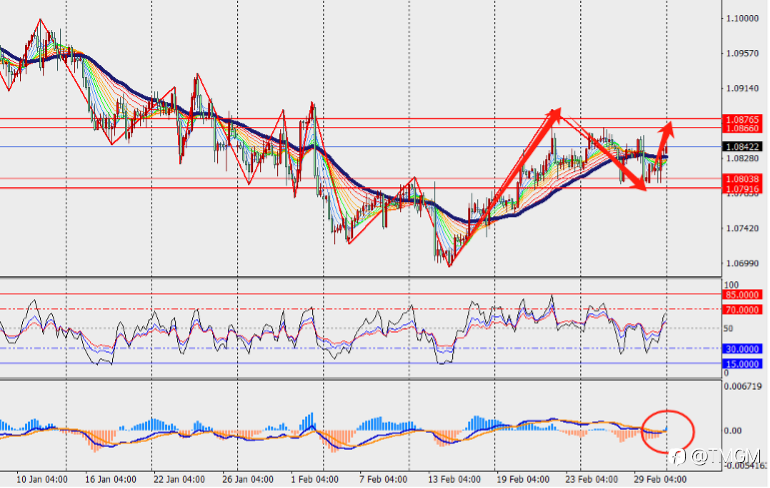
Task: Click the TMGM watermark logo icon
Action: coord(679,458)
